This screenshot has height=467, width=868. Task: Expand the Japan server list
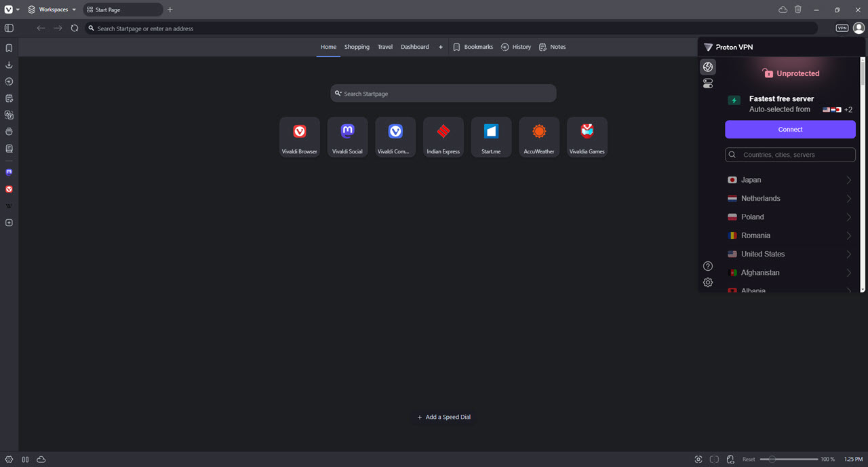click(x=849, y=180)
